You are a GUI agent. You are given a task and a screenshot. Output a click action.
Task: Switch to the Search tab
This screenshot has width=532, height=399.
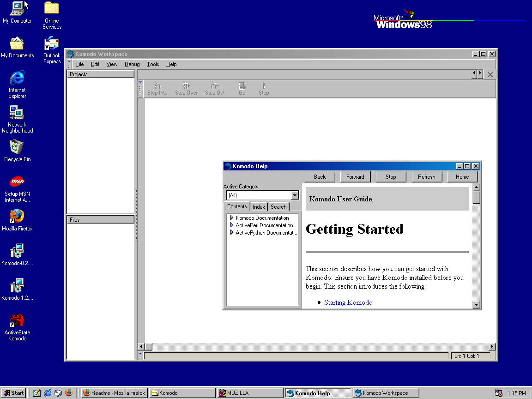(x=278, y=206)
